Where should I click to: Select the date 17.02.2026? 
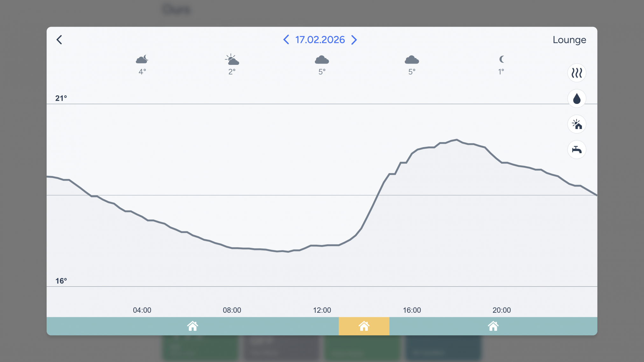pyautogui.click(x=319, y=40)
